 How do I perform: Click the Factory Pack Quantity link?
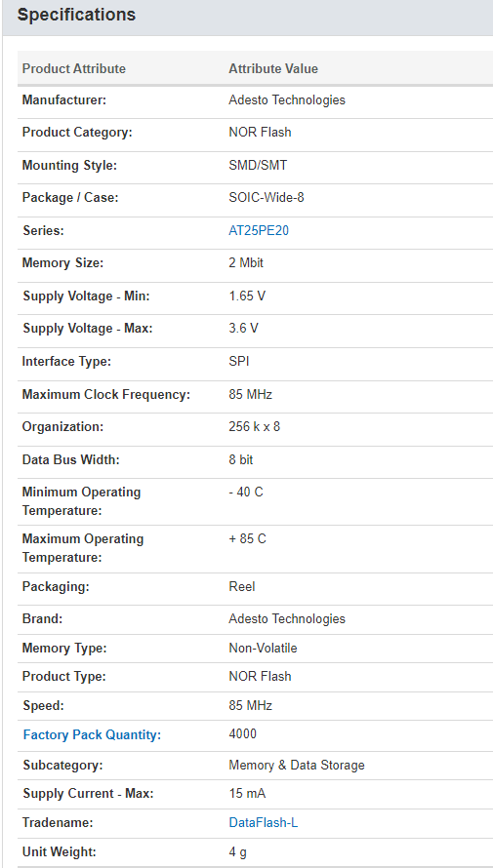pyautogui.click(x=92, y=735)
